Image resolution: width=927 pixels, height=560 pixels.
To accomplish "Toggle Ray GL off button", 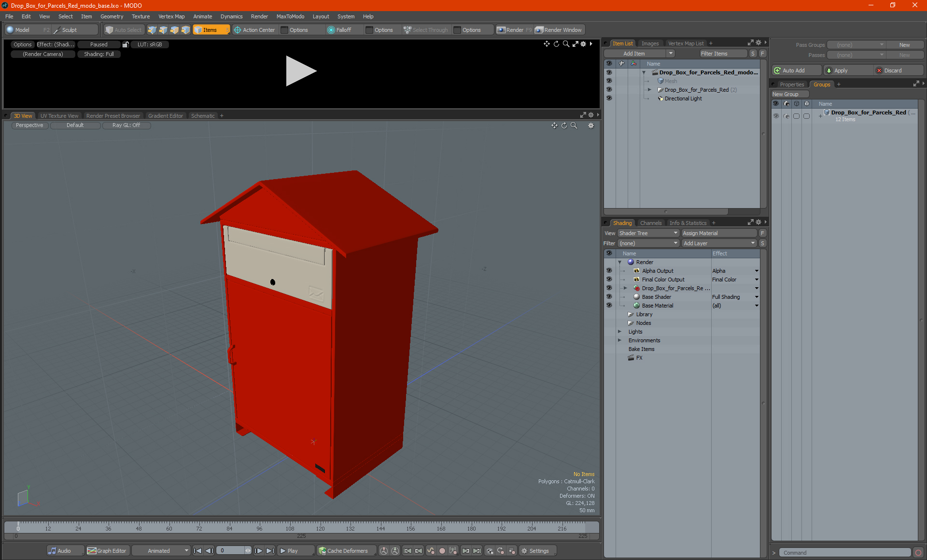I will click(125, 125).
